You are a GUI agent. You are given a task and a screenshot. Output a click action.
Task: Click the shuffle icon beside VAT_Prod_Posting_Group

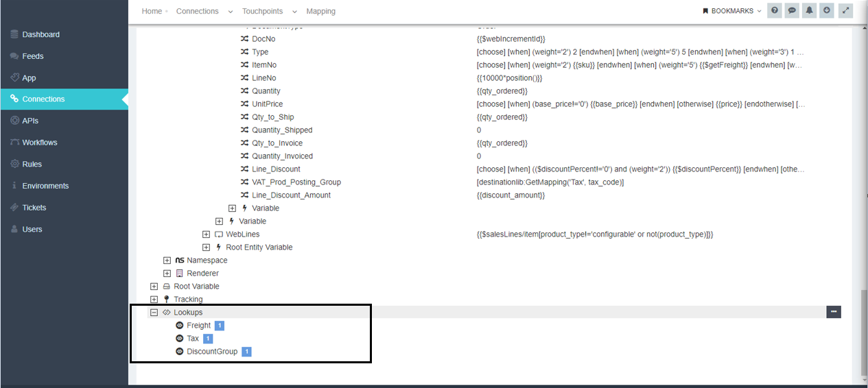(244, 182)
